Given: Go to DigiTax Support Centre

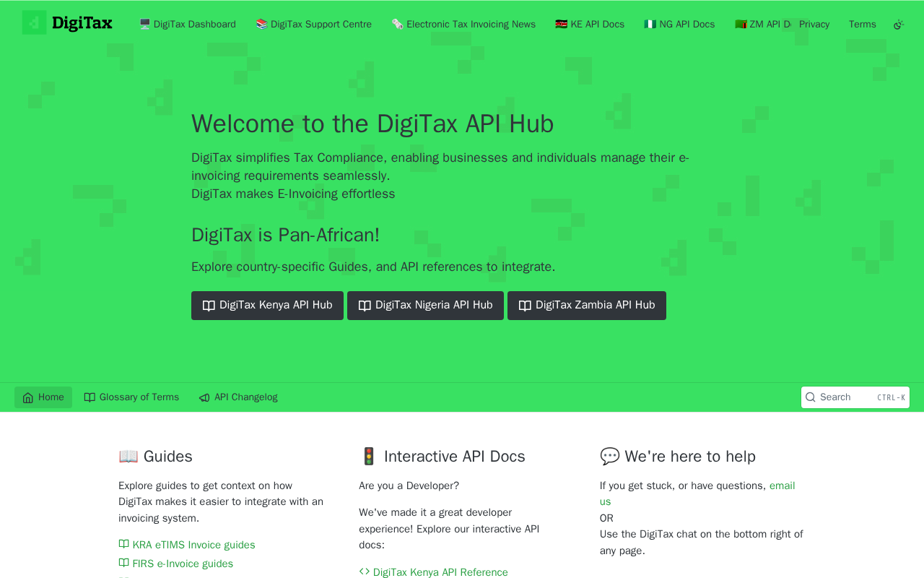Looking at the screenshot, I should click(314, 25).
